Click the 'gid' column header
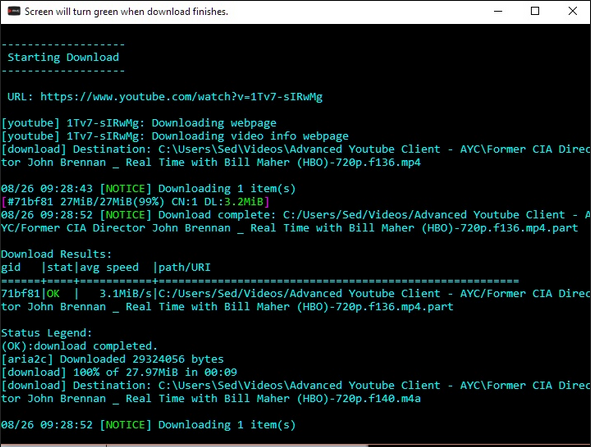 pyautogui.click(x=11, y=268)
